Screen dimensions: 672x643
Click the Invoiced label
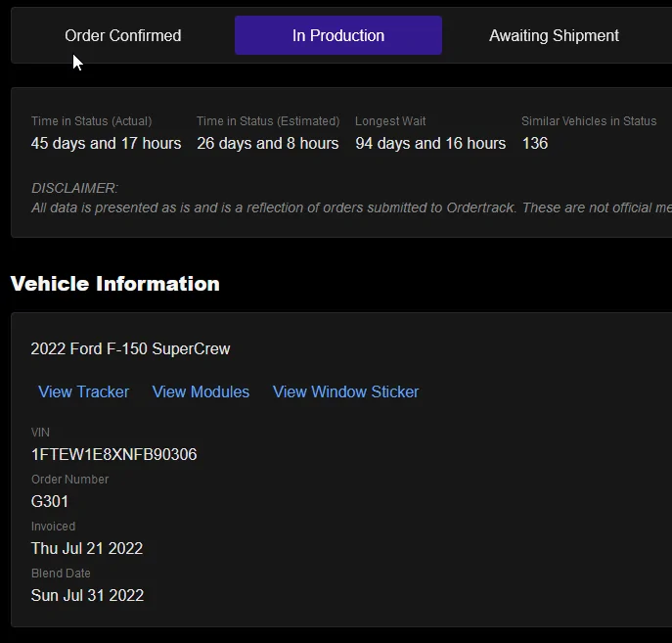tap(53, 527)
